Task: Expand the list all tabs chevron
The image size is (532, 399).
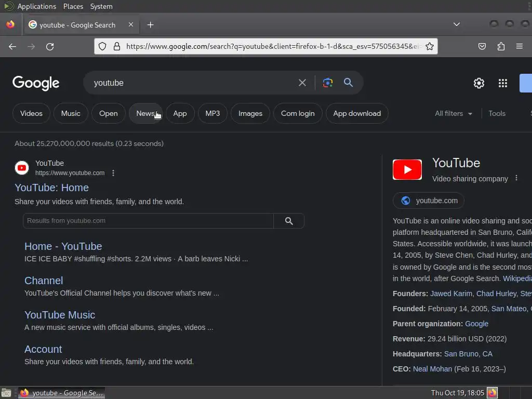Action: click(x=457, y=24)
